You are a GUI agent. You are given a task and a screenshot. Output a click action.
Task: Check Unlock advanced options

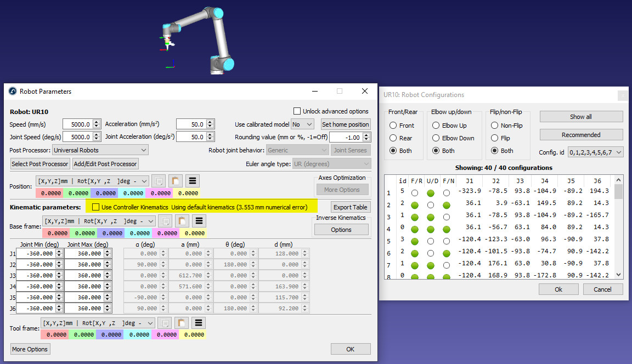tap(297, 111)
